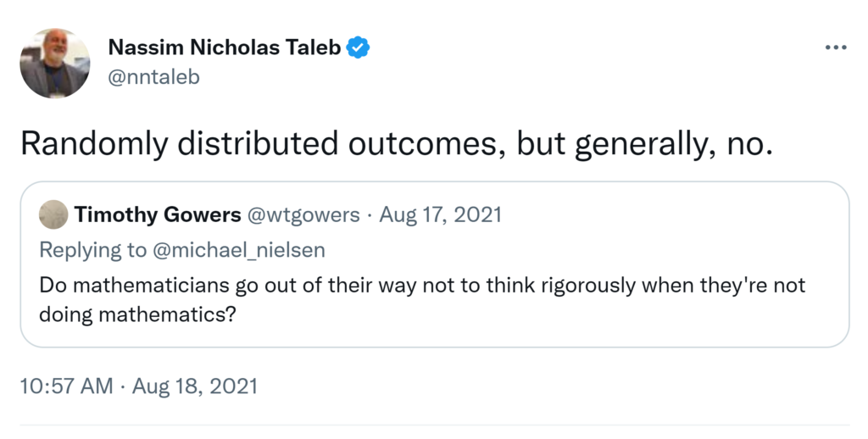868x439 pixels.
Task: Click Timothy Gowers' small avatar
Action: pyautogui.click(x=53, y=215)
